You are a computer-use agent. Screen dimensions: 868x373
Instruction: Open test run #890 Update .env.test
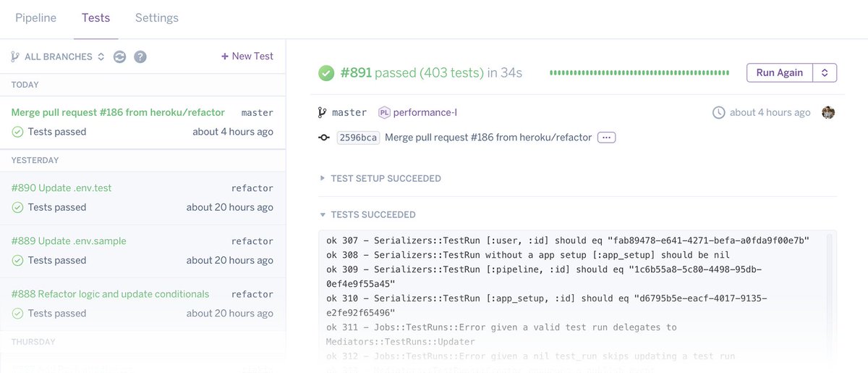click(142, 197)
